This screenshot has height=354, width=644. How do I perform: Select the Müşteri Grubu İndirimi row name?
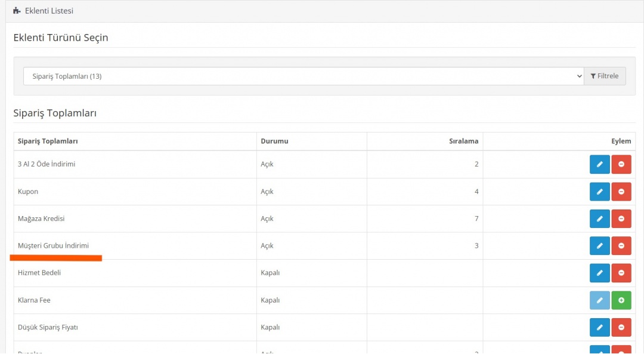pyautogui.click(x=53, y=246)
